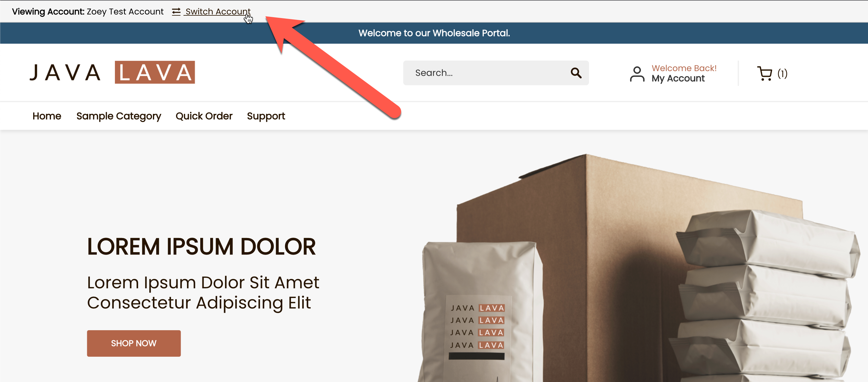The image size is (868, 382).
Task: Click the Viewing Account label text
Action: tap(48, 12)
